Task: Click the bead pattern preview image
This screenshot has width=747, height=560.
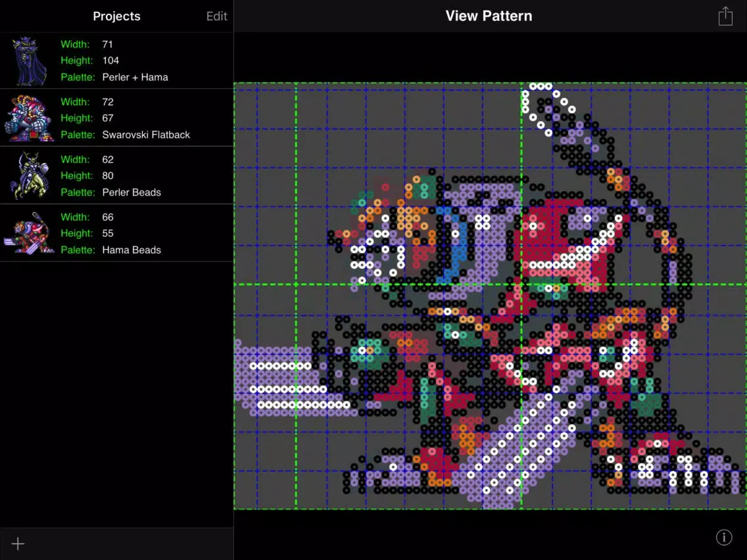Action: pos(491,296)
